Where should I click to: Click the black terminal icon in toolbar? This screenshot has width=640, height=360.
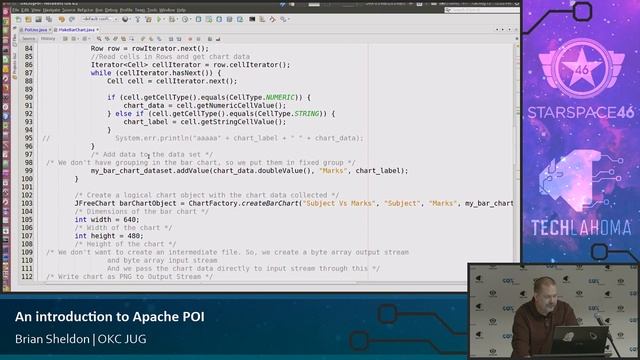(252, 19)
